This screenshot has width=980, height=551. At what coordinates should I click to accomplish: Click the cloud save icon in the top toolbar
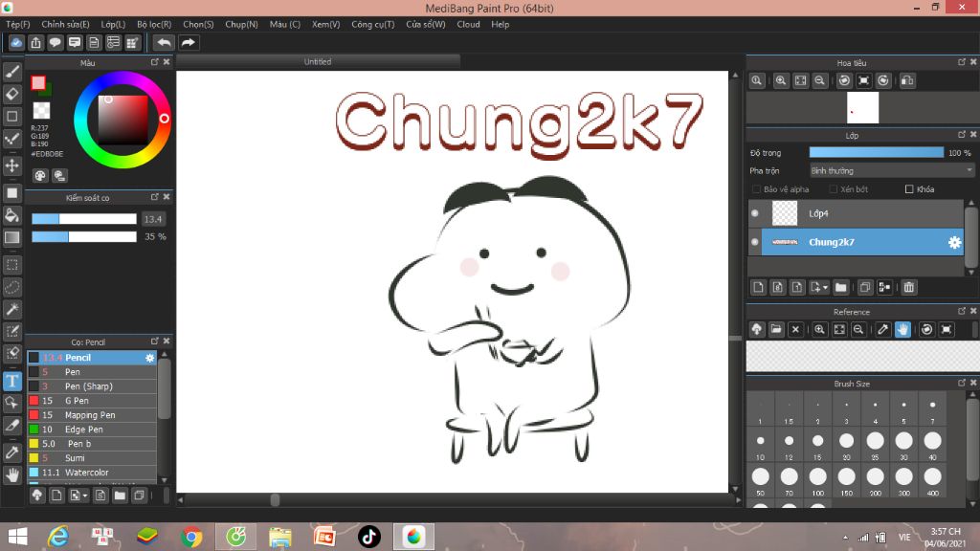(16, 42)
